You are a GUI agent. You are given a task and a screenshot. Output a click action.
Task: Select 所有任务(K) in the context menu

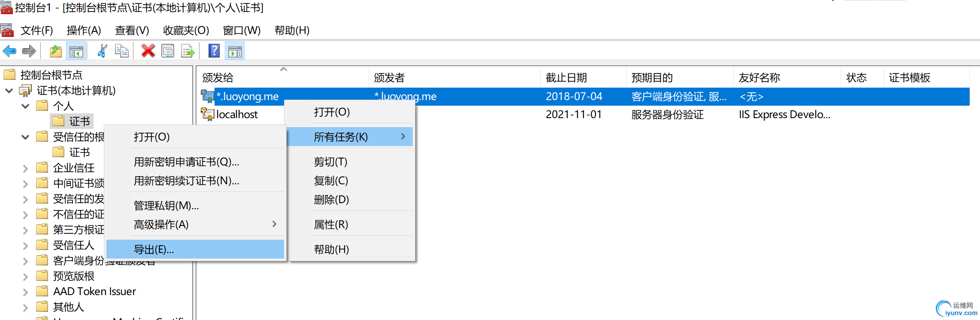350,137
